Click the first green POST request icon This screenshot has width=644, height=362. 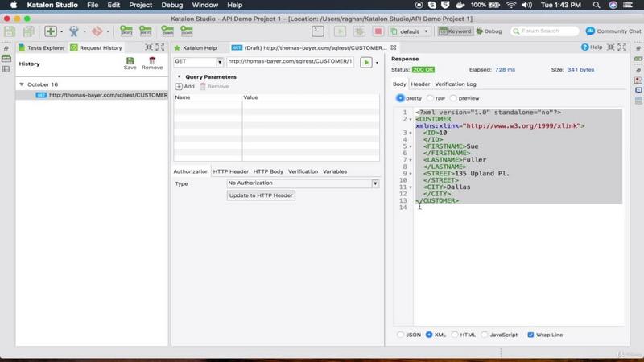pyautogui.click(x=126, y=31)
